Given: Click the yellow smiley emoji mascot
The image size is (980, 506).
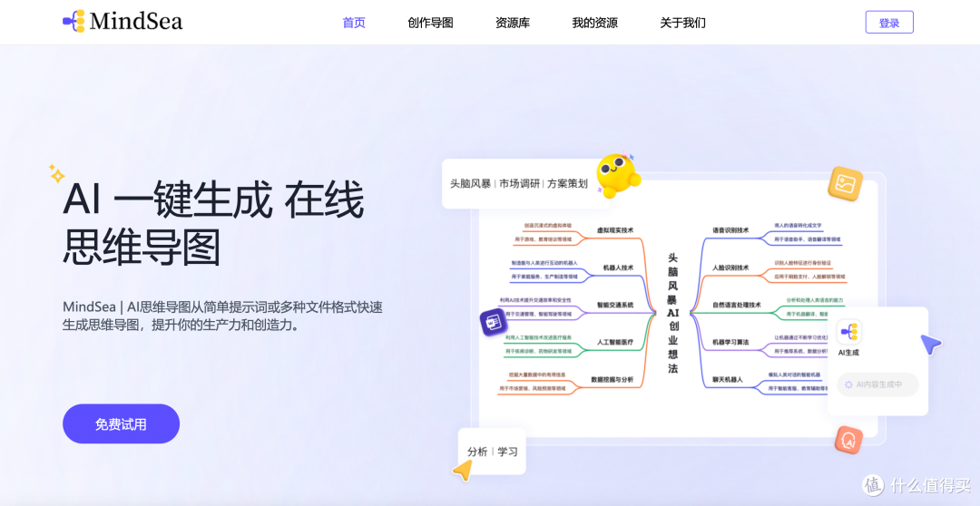Looking at the screenshot, I should 618,175.
